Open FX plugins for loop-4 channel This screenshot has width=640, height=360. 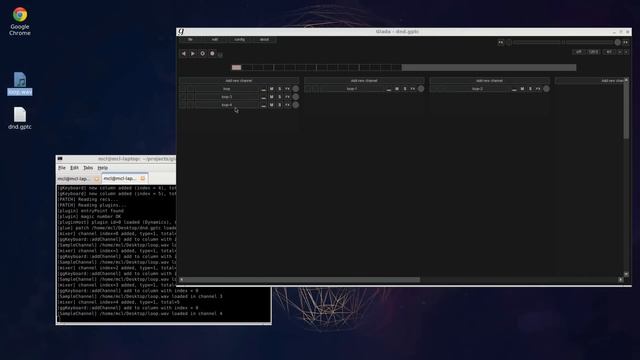(x=287, y=105)
